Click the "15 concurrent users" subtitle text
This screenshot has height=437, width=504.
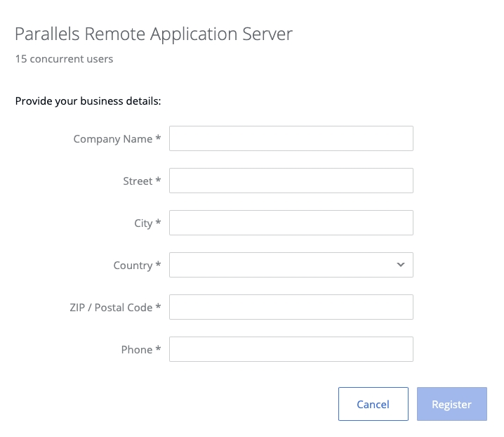(64, 59)
